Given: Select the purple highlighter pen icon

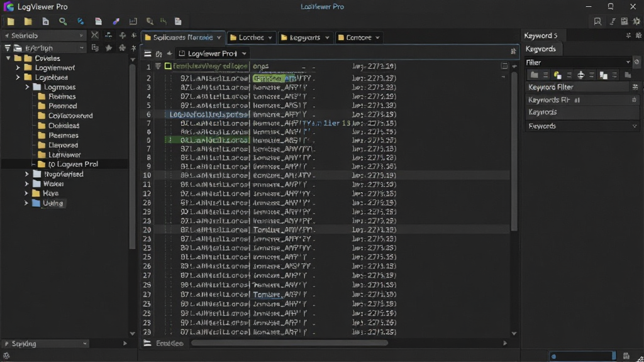Looking at the screenshot, I should 116,21.
